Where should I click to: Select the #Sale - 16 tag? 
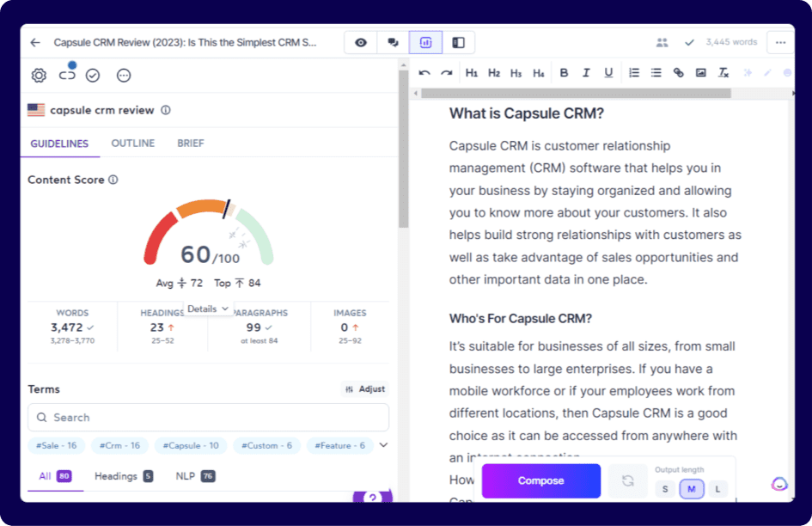point(57,445)
